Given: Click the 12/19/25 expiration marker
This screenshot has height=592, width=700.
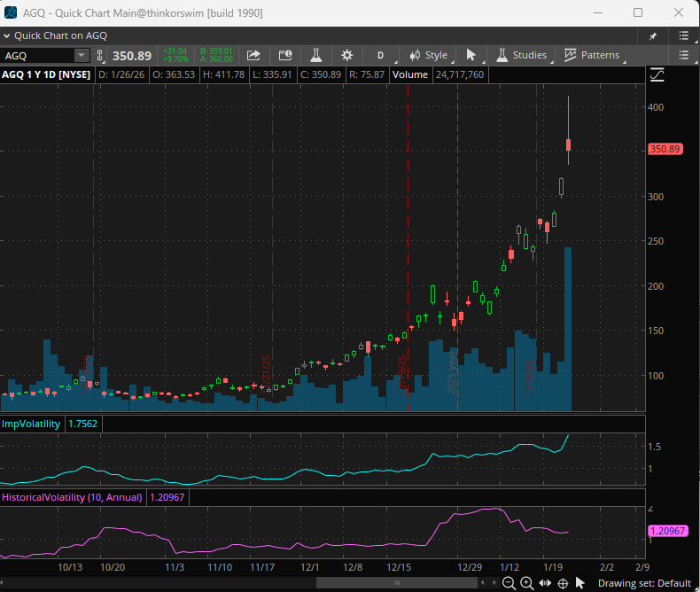Looking at the screenshot, I should (x=408, y=248).
